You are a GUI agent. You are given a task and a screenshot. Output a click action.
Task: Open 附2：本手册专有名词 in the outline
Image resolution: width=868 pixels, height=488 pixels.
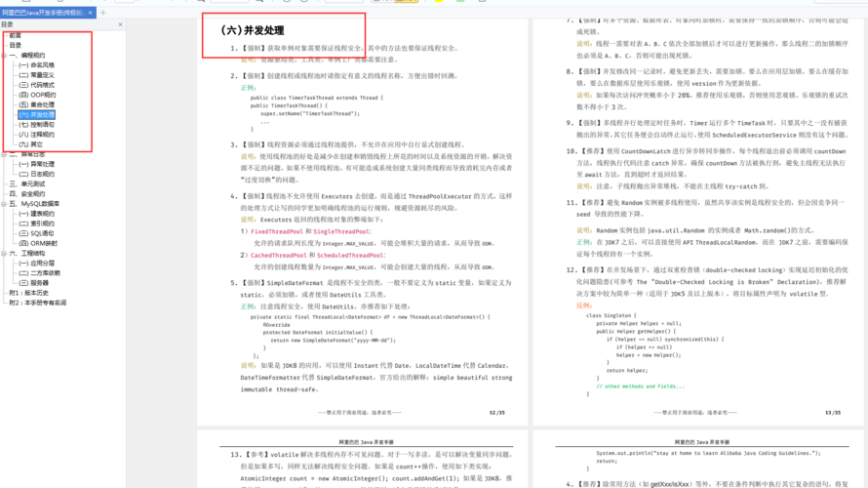pos(38,303)
